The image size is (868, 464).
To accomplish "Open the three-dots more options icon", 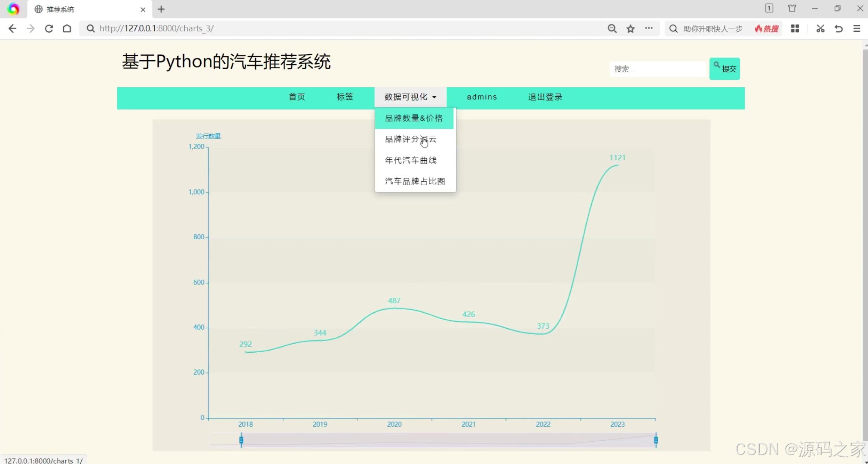I will tap(649, 28).
